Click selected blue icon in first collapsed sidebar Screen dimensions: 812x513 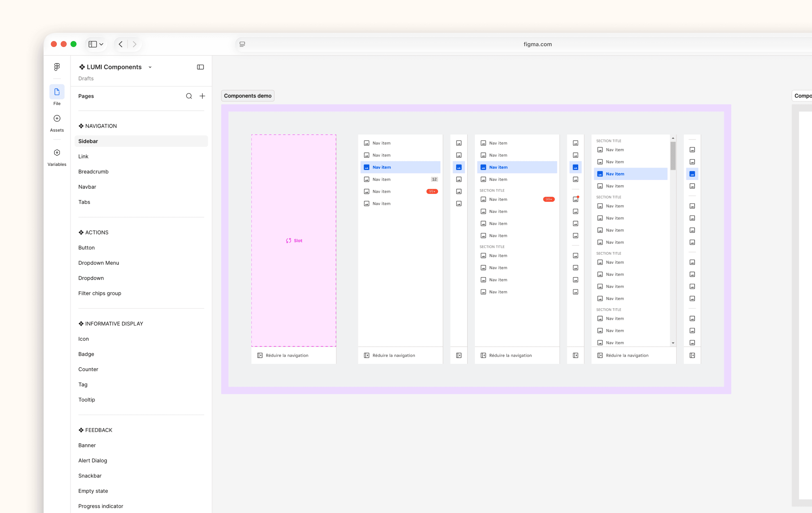pyautogui.click(x=459, y=167)
